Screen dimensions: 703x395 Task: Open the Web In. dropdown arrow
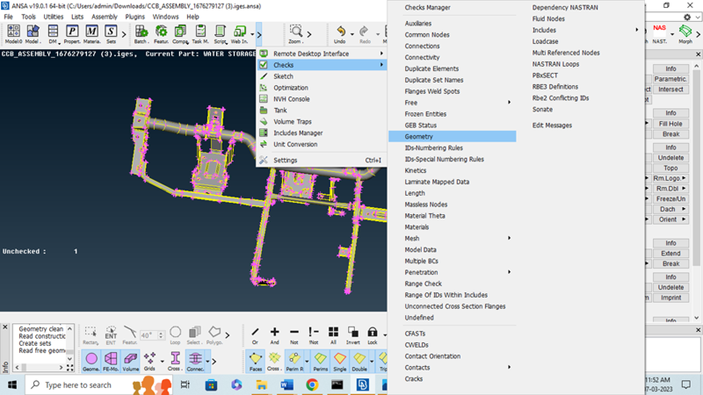point(252,34)
